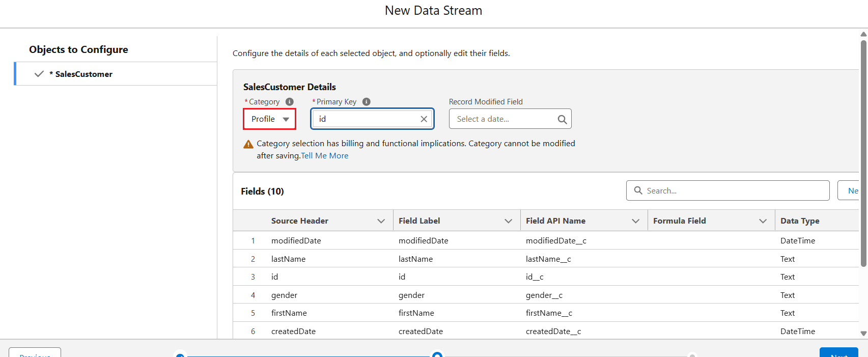Click the Category info icon
Image resolution: width=868 pixels, height=357 pixels.
pyautogui.click(x=290, y=102)
